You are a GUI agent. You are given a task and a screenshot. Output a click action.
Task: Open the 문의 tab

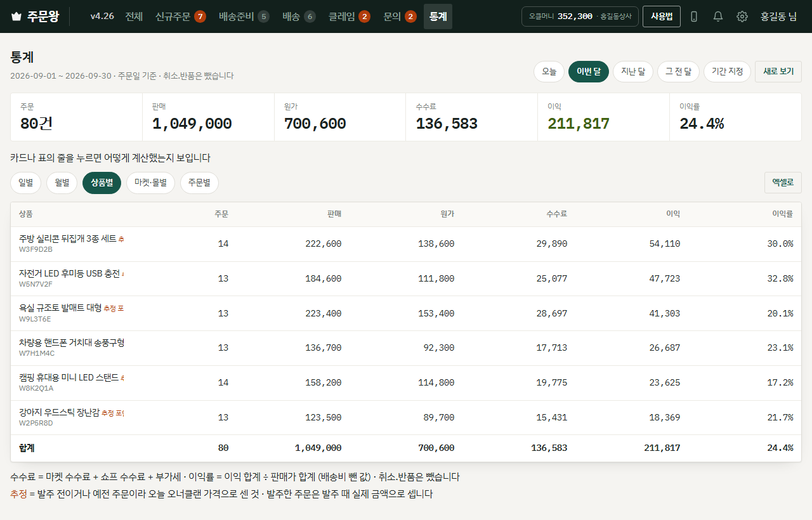(400, 16)
